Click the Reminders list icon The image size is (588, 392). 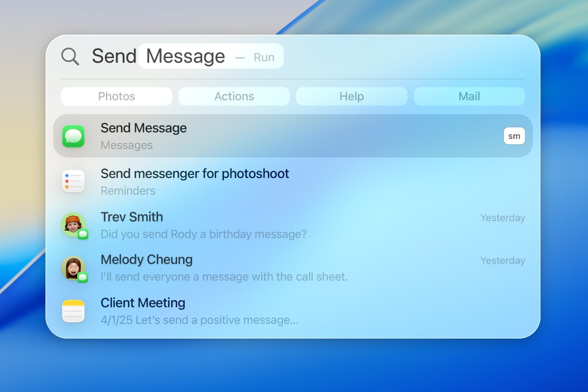point(73,181)
